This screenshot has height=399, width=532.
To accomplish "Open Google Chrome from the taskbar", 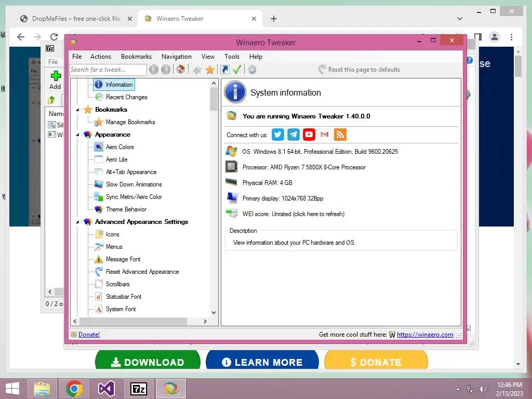I will tap(74, 389).
